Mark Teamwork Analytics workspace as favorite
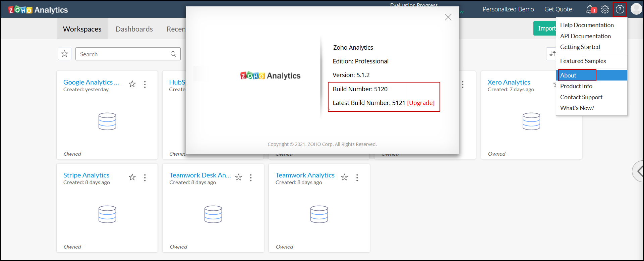The image size is (644, 261). (x=344, y=177)
